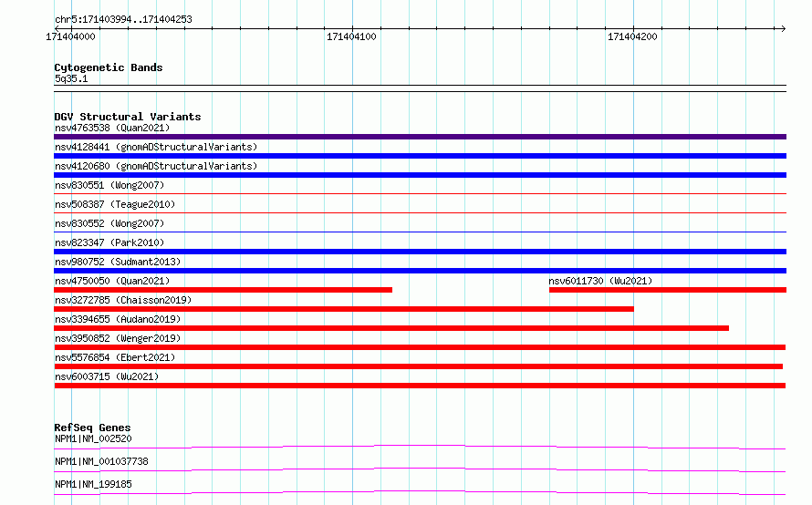Screen dimensions: 812x505
Task: Click the nsv4763538 (Quan2021) label
Action: [112, 128]
